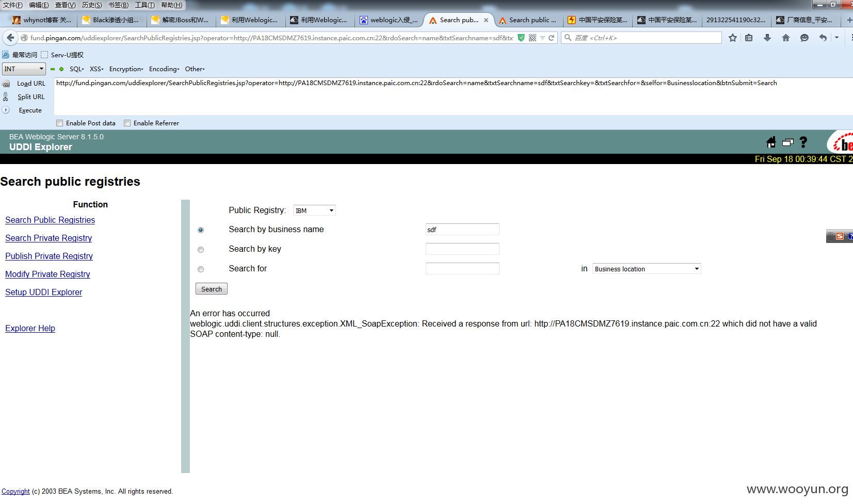The width and height of the screenshot is (853, 504).
Task: Open Publish Private Registry link
Action: [x=49, y=256]
